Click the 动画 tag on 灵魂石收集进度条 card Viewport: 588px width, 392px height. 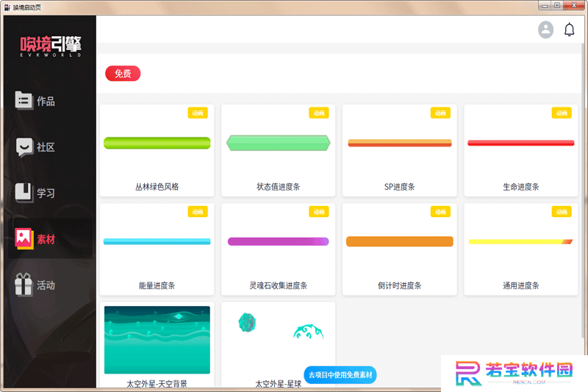319,212
